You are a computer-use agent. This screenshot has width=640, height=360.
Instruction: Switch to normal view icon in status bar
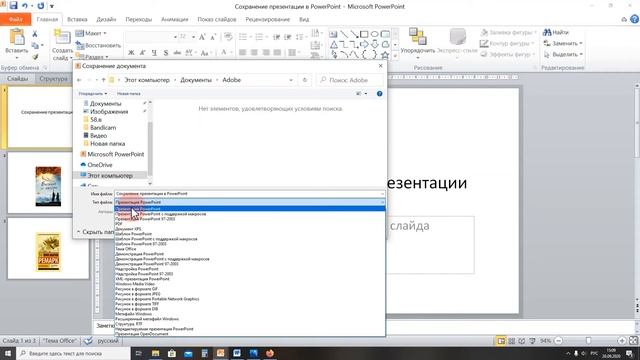coord(500,340)
